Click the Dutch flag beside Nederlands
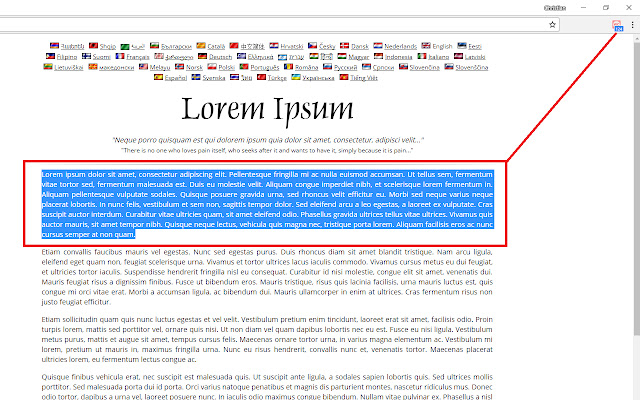The height and width of the screenshot is (400, 640). 378,45
